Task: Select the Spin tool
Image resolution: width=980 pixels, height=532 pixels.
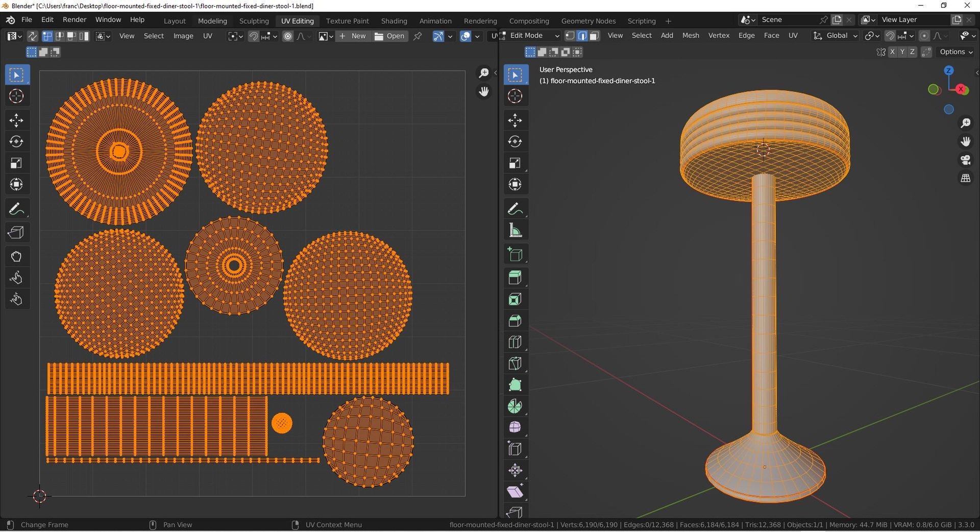Action: 515,406
